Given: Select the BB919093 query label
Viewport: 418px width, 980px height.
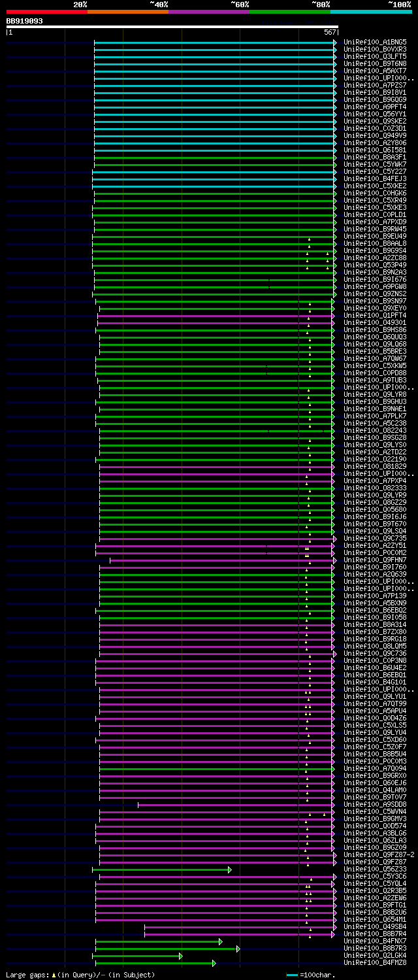Looking at the screenshot, I should click(x=25, y=21).
